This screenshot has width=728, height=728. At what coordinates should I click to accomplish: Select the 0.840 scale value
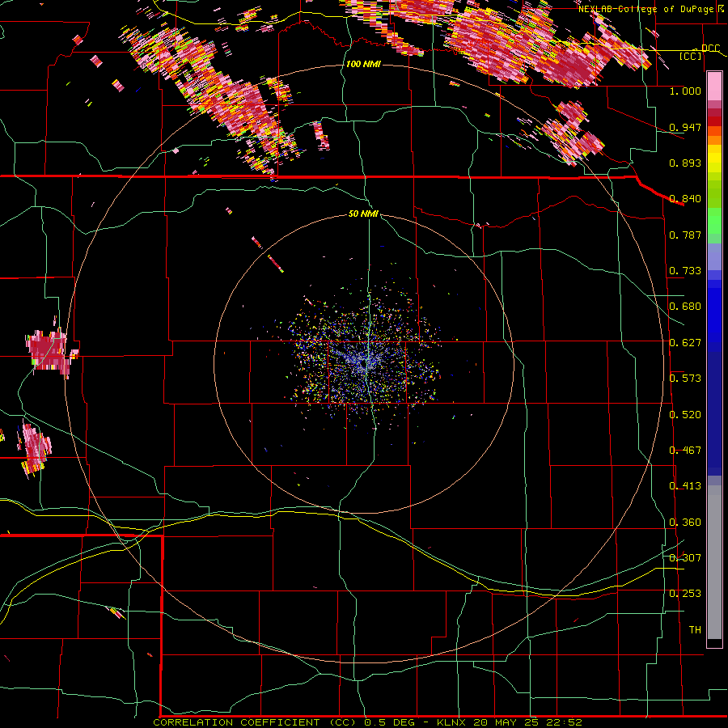[x=685, y=199]
